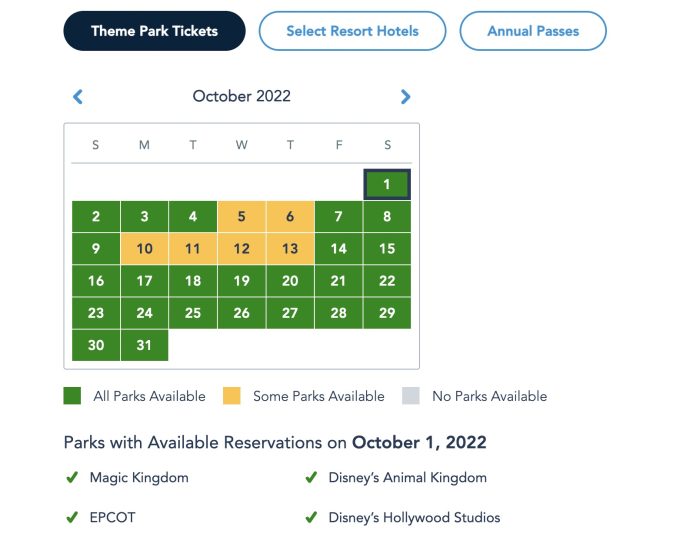This screenshot has width=700, height=547.
Task: Click the gray No Parks Available swatch
Action: [x=411, y=396]
